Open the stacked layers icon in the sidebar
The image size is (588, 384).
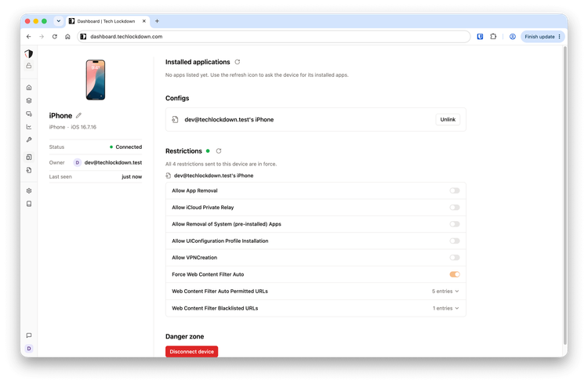point(29,100)
